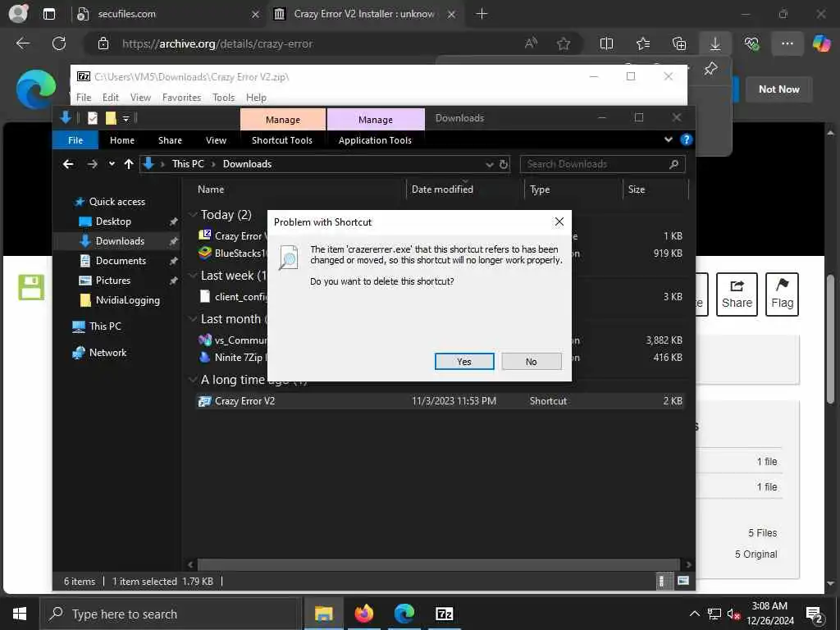
Task: Go back in File Explorer
Action: click(x=68, y=164)
